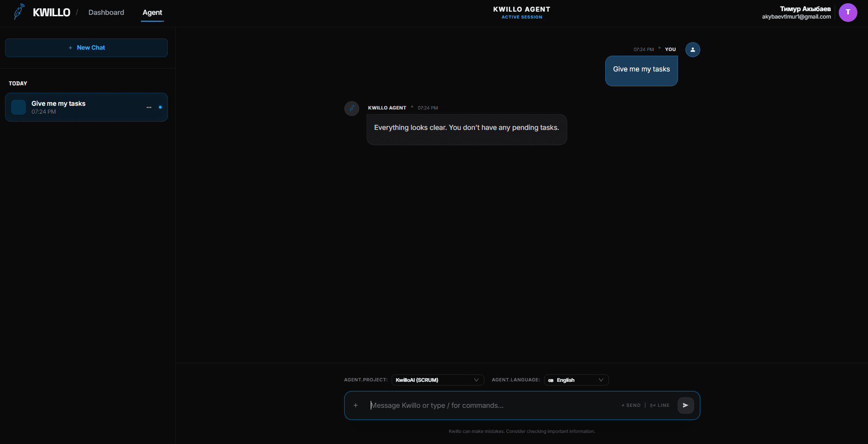Open options via the ellipsis on chat item
The width and height of the screenshot is (868, 444).
click(149, 107)
